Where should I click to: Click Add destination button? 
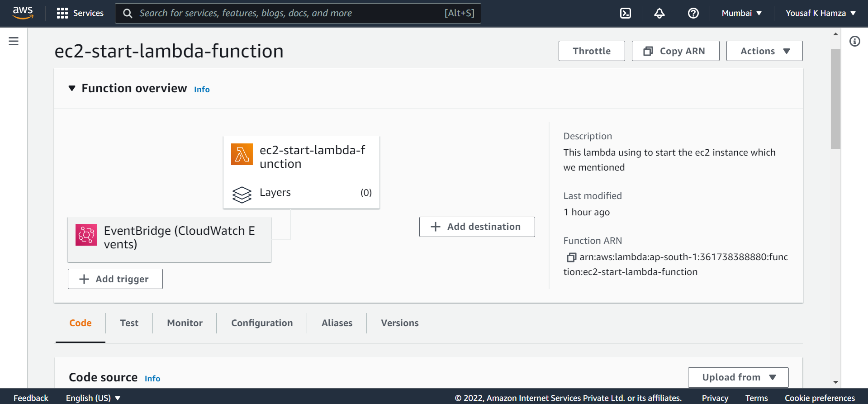[x=477, y=227]
